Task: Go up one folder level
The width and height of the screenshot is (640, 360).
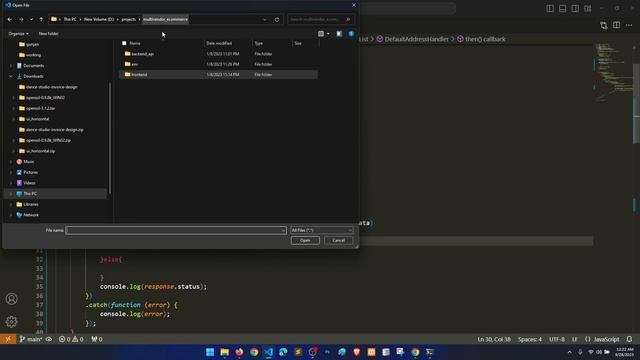Action: 41,19
